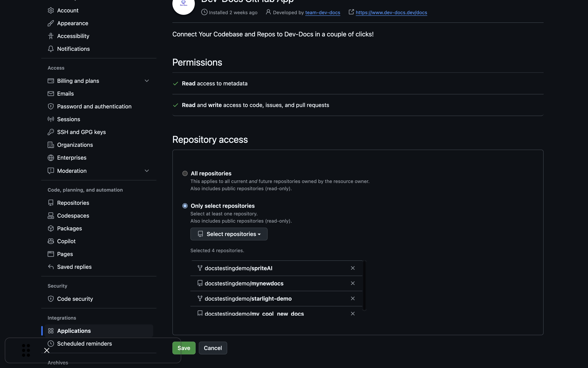Click the selected repositories list scrollbar
Screen dimensions: 588x368
pos(364,285)
